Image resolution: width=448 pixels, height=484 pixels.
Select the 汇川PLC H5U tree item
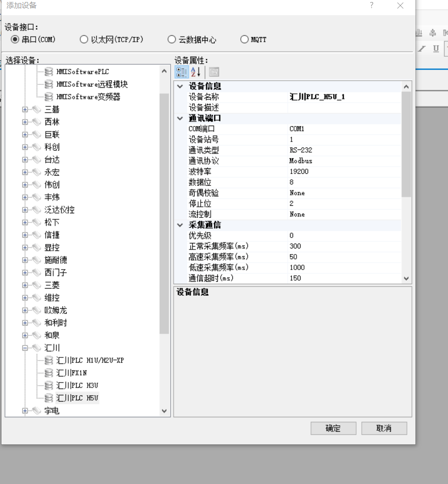coord(77,398)
